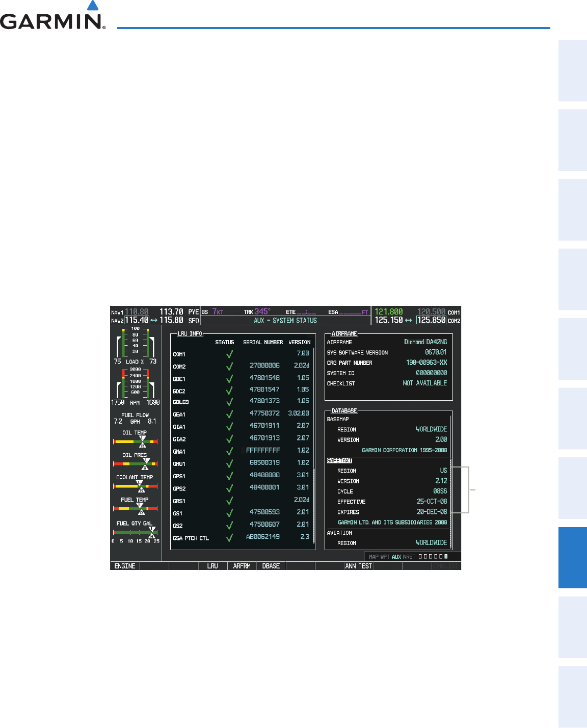Click the GDC2 status checkmark

(230, 391)
